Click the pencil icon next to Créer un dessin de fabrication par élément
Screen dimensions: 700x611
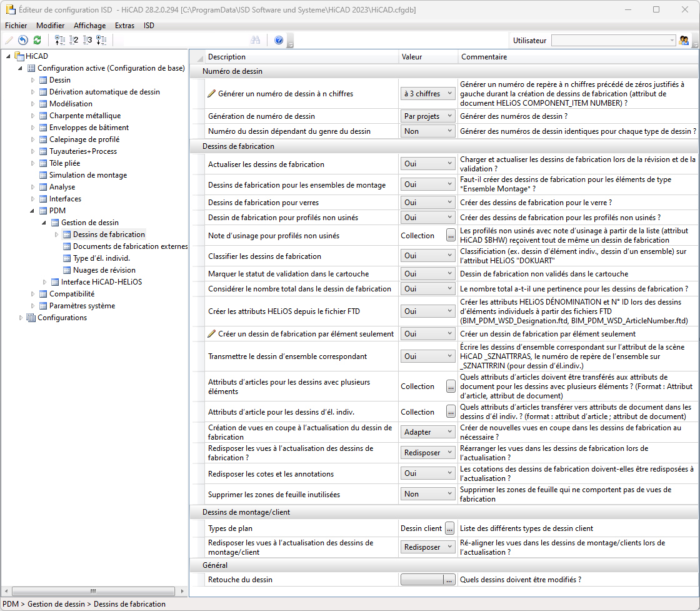coord(212,333)
